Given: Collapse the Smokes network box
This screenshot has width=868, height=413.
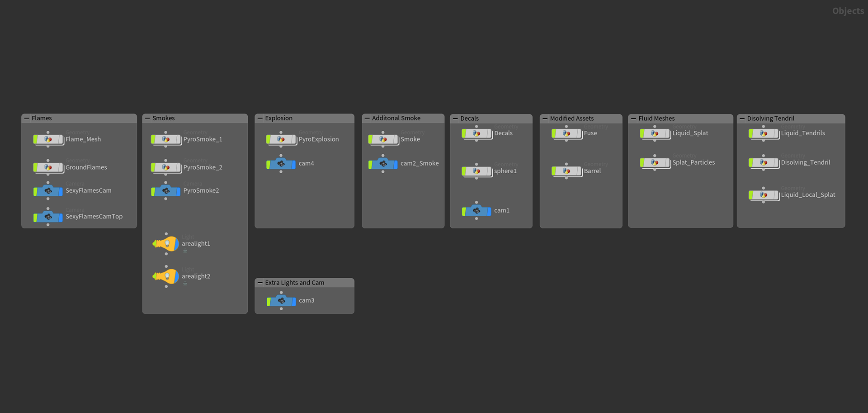Looking at the screenshot, I should [147, 119].
